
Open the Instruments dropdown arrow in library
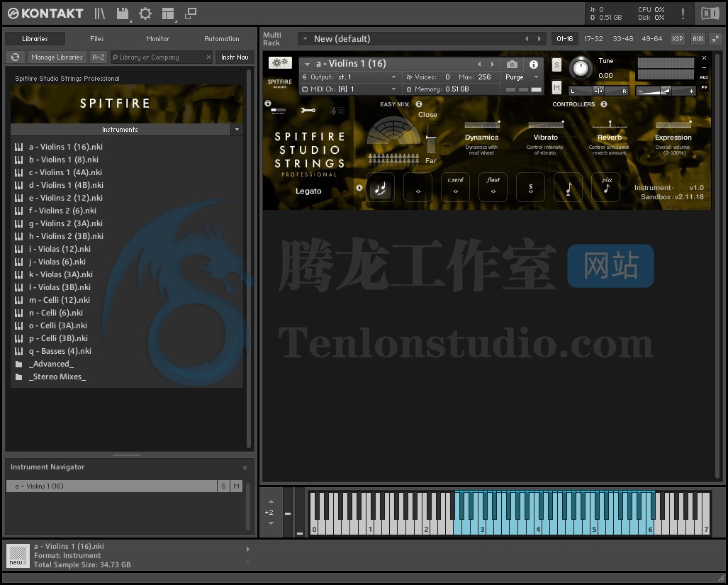(x=237, y=130)
